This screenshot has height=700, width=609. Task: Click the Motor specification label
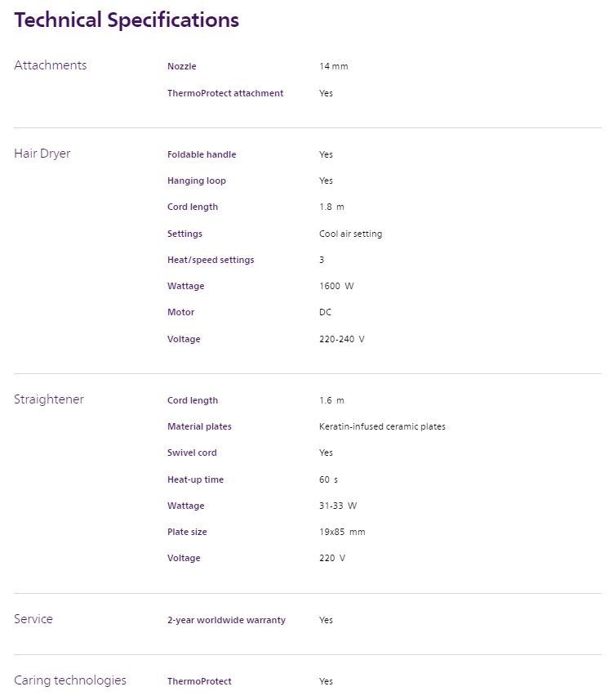click(181, 312)
